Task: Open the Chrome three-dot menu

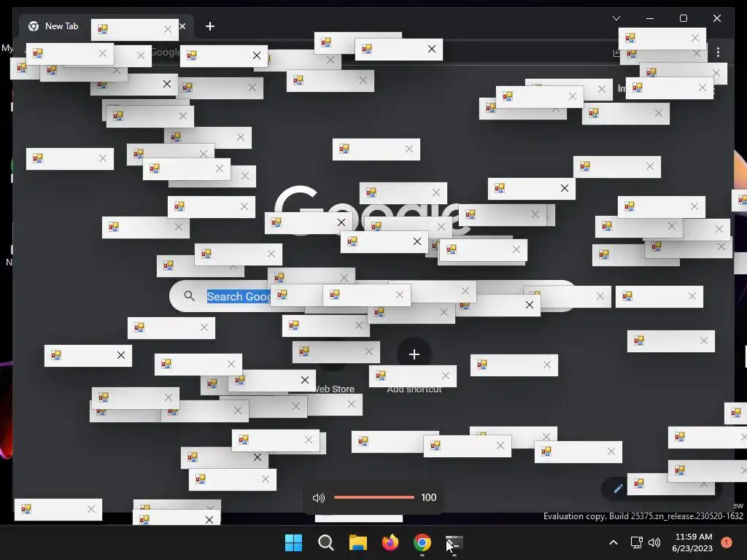Action: [718, 52]
